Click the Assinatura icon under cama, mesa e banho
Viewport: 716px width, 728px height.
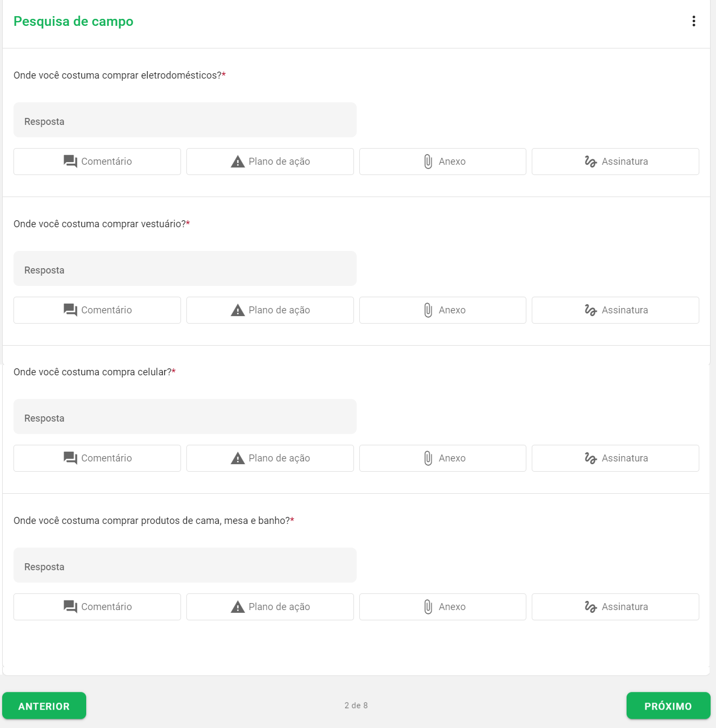[x=590, y=606]
